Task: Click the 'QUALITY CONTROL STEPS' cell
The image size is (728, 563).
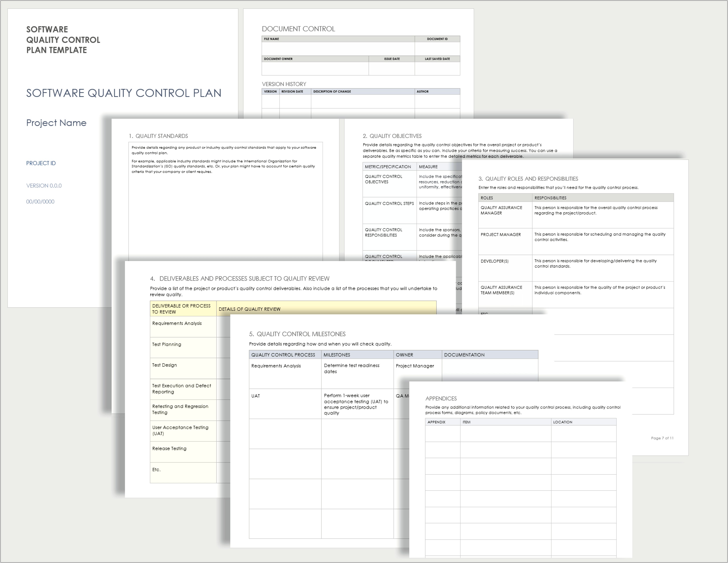Action: pos(389,210)
